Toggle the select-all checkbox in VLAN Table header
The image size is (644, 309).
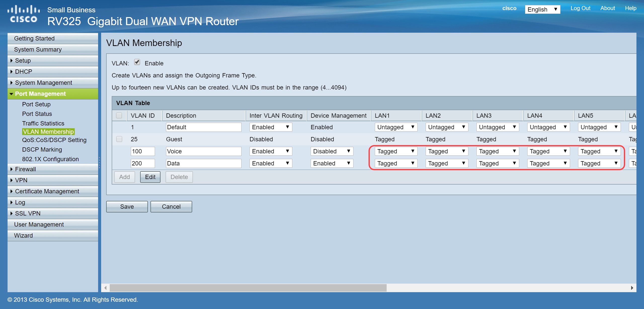(x=119, y=115)
